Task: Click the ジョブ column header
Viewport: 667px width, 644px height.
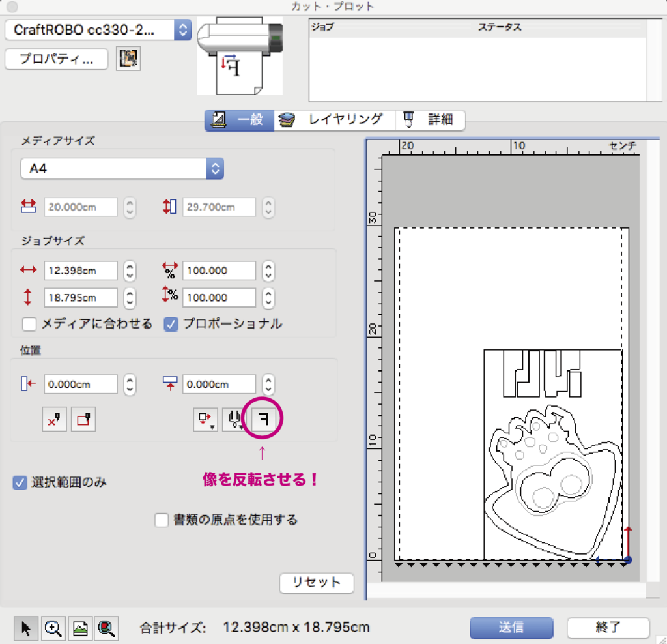Action: 323,27
